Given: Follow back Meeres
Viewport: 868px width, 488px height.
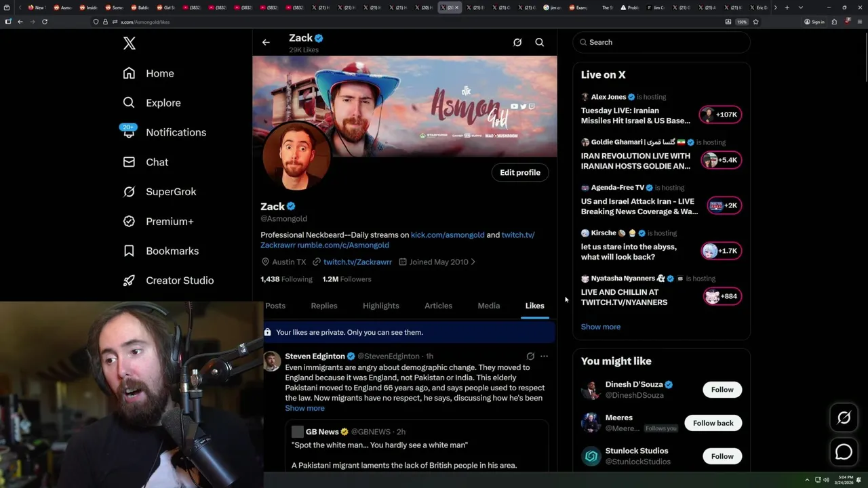Looking at the screenshot, I should [x=713, y=423].
